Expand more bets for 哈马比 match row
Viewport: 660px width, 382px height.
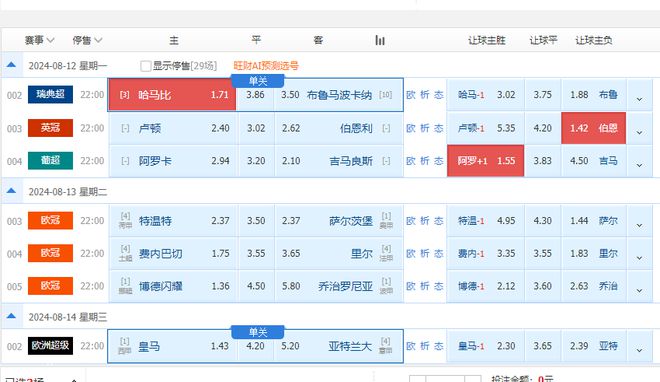639,99
